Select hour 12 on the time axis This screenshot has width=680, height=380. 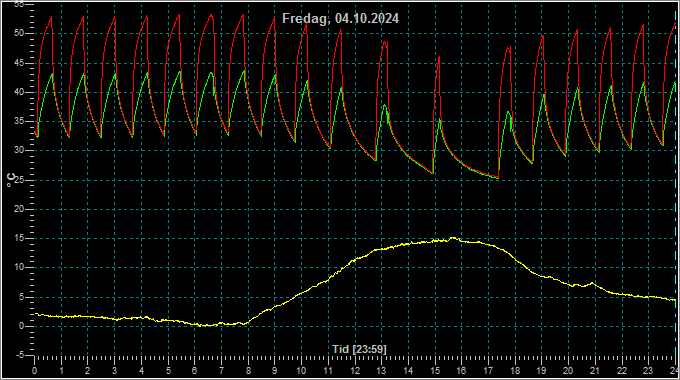(355, 371)
